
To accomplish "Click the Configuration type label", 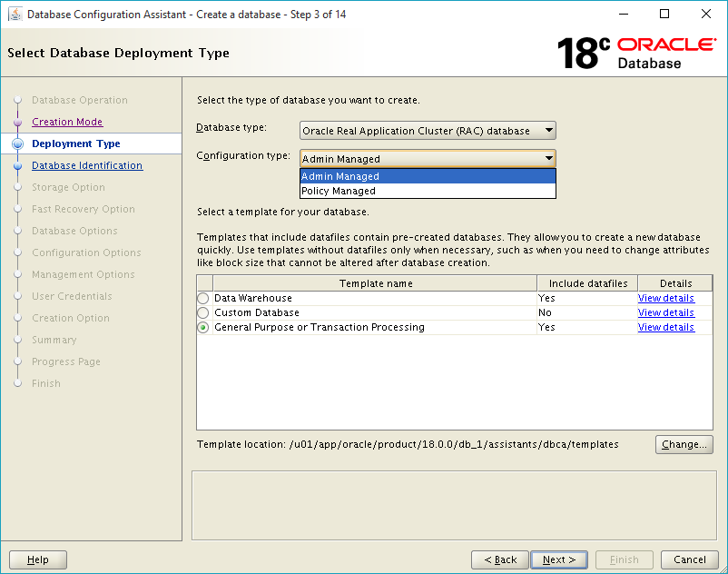I will [x=243, y=155].
